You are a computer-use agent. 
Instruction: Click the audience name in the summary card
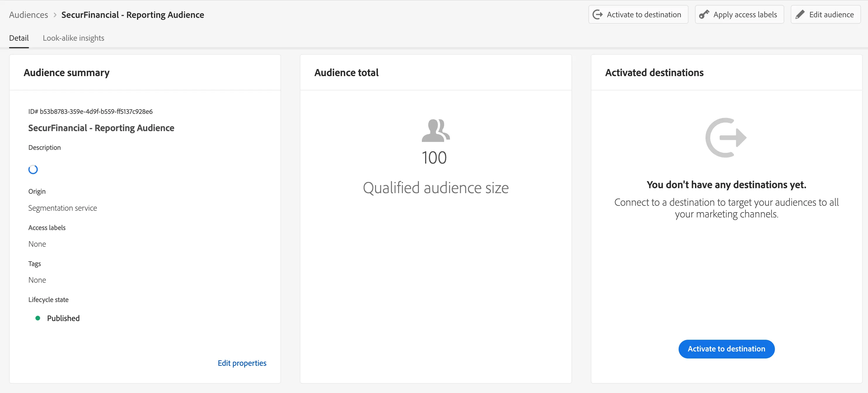(101, 128)
